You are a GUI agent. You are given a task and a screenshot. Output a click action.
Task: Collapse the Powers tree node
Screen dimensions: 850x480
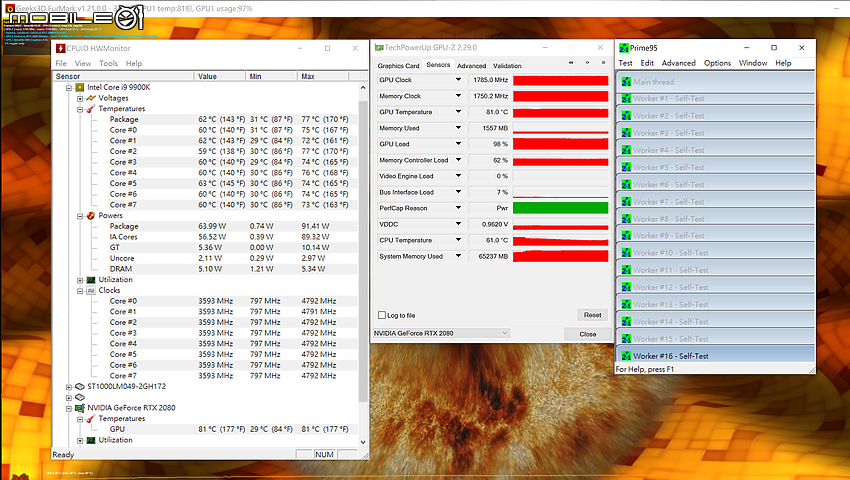click(80, 216)
